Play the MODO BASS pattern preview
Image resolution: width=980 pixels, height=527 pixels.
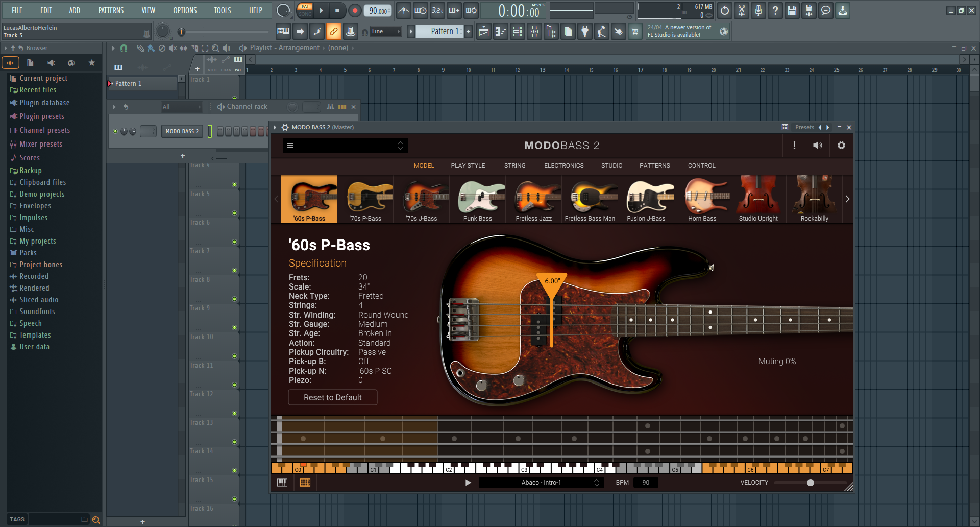(468, 483)
